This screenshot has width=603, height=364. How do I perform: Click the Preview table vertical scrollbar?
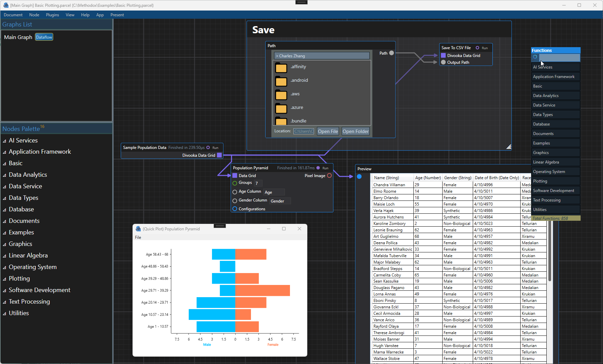550,251
